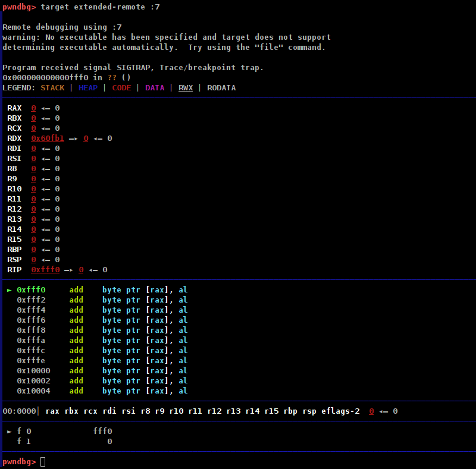The width and height of the screenshot is (476, 469).
Task: Click the 'SIGTRAP' signal message line
Action: click(133, 68)
